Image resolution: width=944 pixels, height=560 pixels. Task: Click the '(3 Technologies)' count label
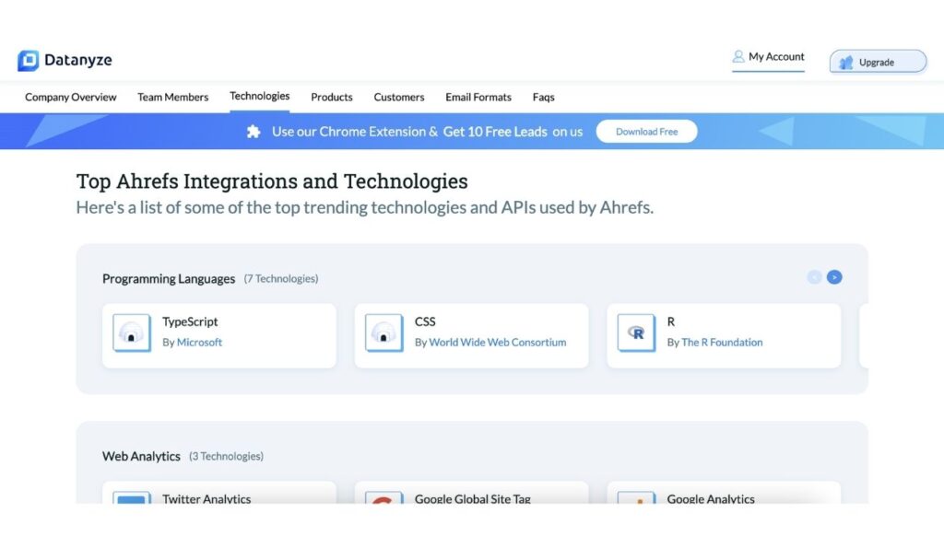(227, 456)
